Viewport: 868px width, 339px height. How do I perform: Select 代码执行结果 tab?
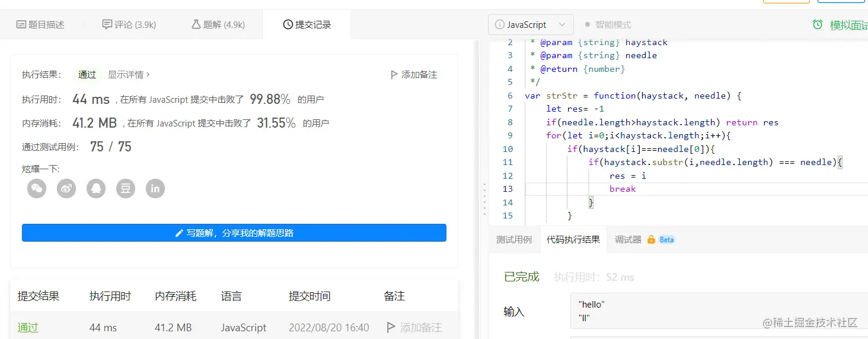pos(573,240)
